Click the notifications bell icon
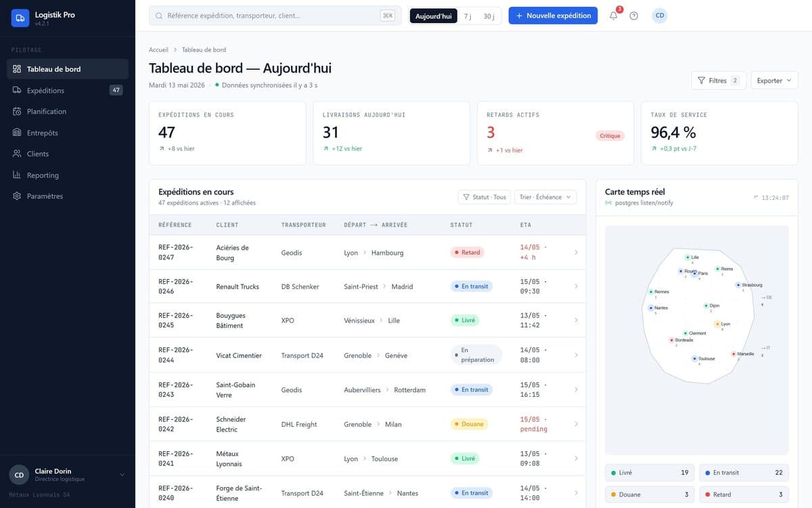 613,16
